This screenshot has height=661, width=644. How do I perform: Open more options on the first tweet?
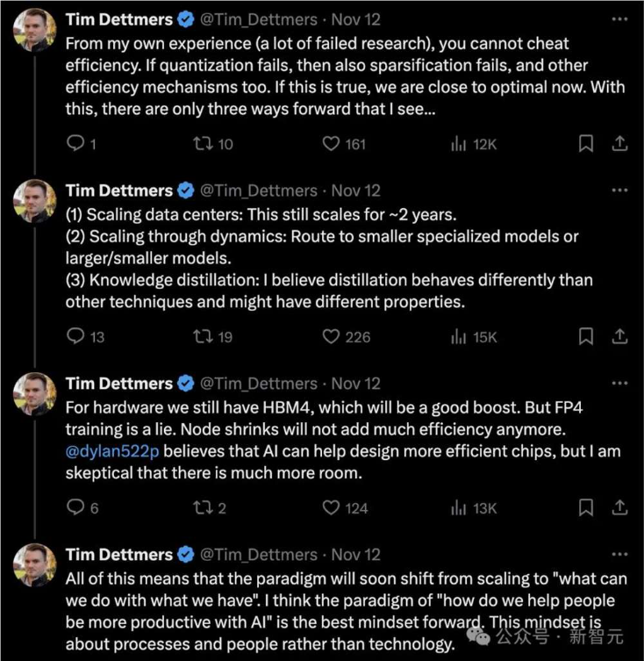pos(619,18)
